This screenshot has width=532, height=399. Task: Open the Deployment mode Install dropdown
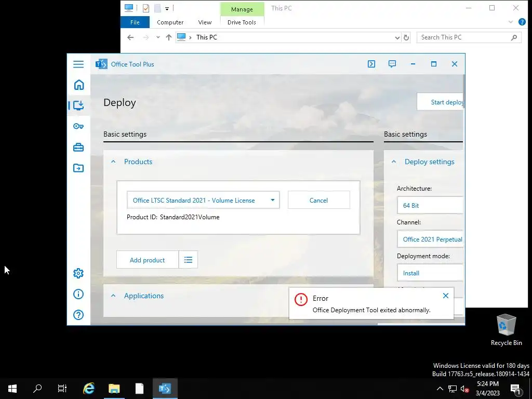pos(430,273)
